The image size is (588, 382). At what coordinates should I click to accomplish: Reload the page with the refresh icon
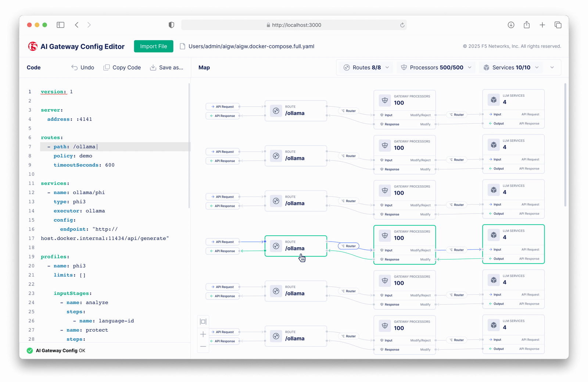point(402,25)
